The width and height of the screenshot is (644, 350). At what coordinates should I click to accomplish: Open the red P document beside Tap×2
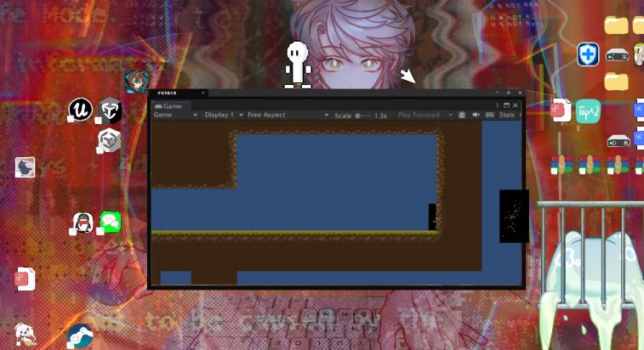[x=561, y=110]
